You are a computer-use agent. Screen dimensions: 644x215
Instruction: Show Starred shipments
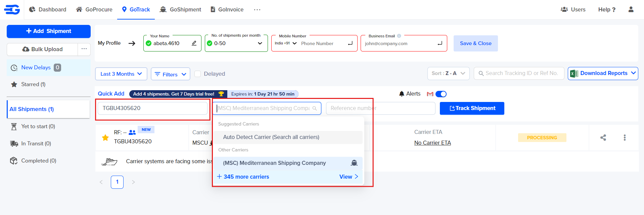[33, 84]
